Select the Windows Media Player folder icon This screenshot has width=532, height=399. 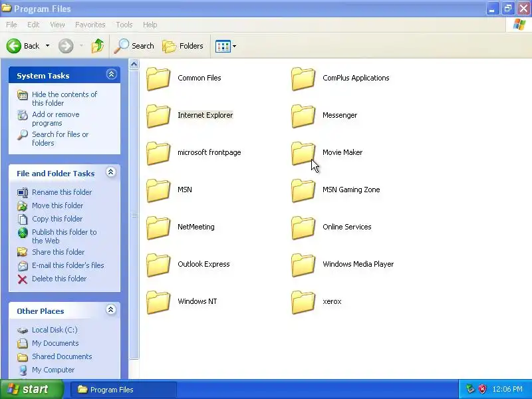coord(303,265)
